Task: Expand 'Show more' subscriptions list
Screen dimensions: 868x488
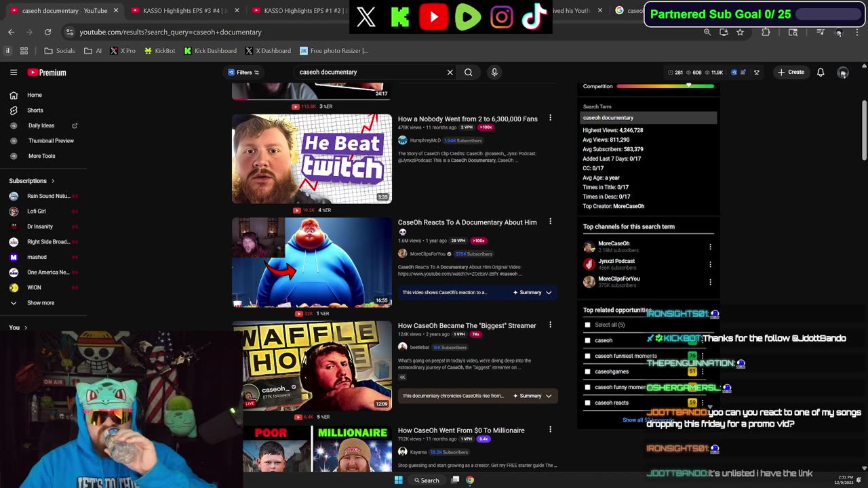Action: [41, 303]
